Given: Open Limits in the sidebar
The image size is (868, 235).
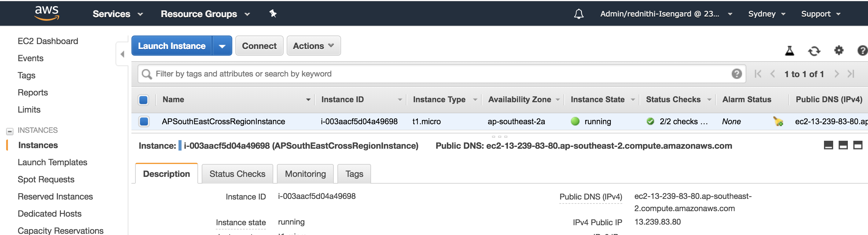Looking at the screenshot, I should click(x=29, y=110).
